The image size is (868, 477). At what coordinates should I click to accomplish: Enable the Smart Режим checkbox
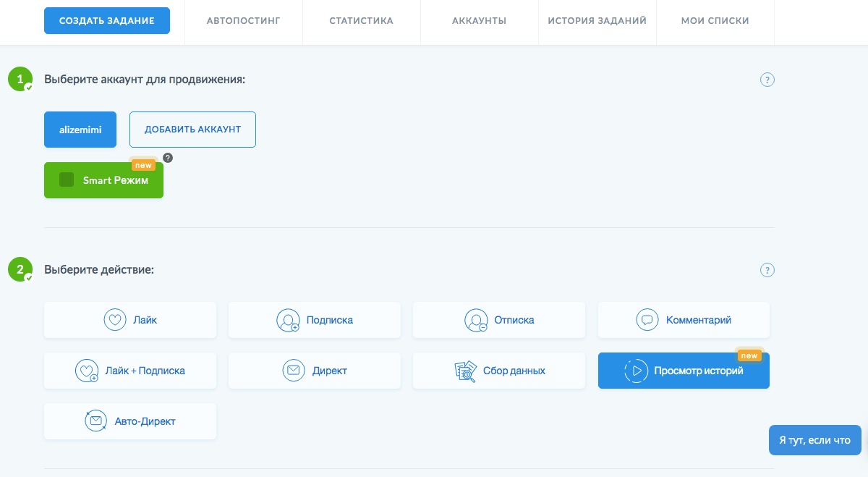click(67, 180)
